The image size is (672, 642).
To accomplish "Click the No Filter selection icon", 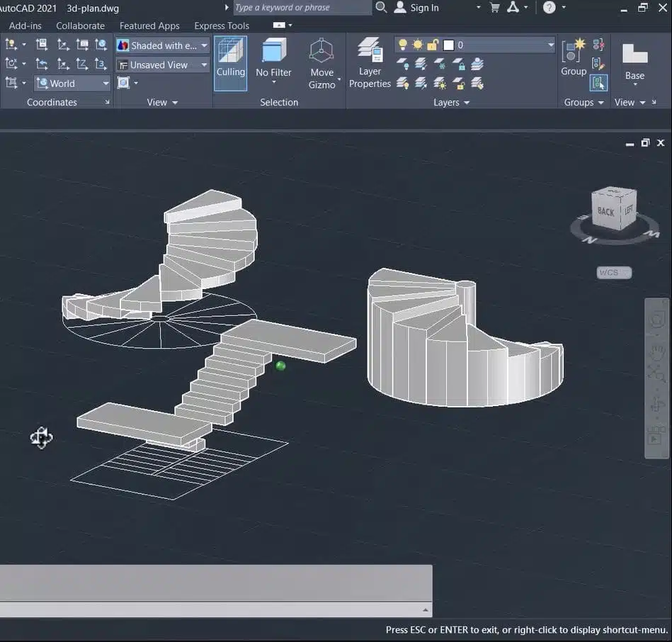I will (273, 52).
